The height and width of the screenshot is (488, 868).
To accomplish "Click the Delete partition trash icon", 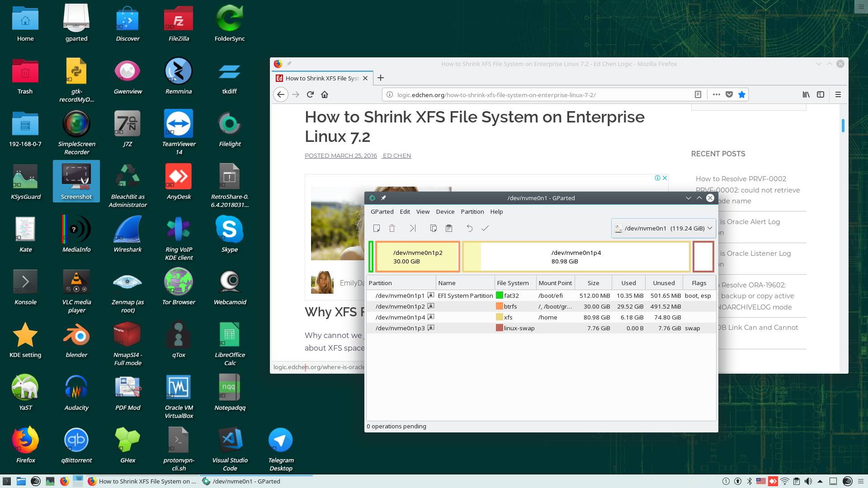I will (392, 228).
